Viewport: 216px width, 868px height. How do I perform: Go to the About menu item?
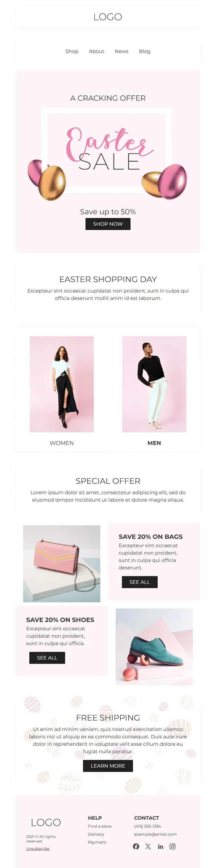coord(97,51)
